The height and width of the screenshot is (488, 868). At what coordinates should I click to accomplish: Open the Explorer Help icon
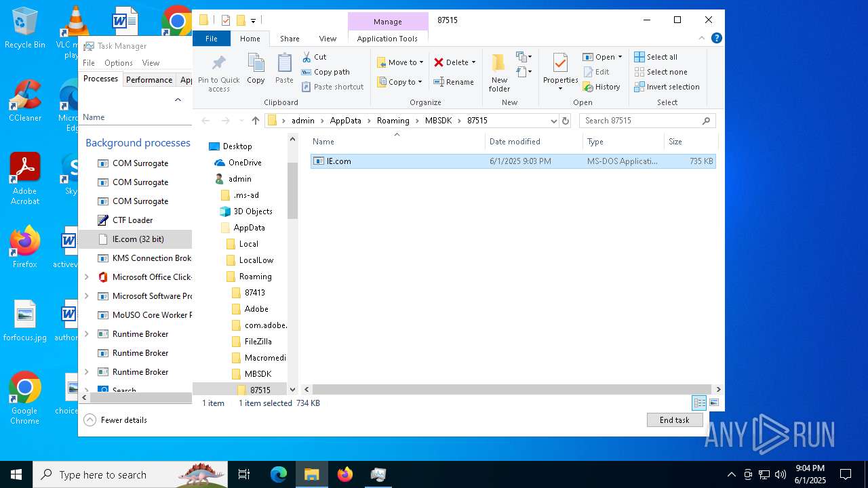717,39
